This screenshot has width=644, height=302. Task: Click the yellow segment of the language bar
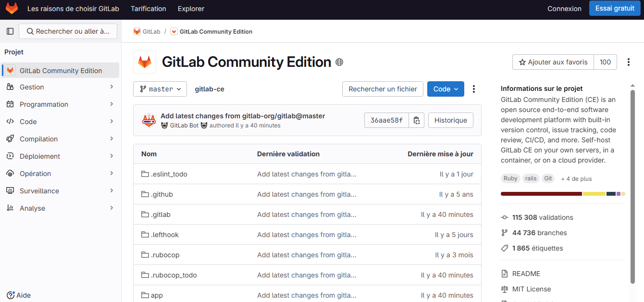594,193
